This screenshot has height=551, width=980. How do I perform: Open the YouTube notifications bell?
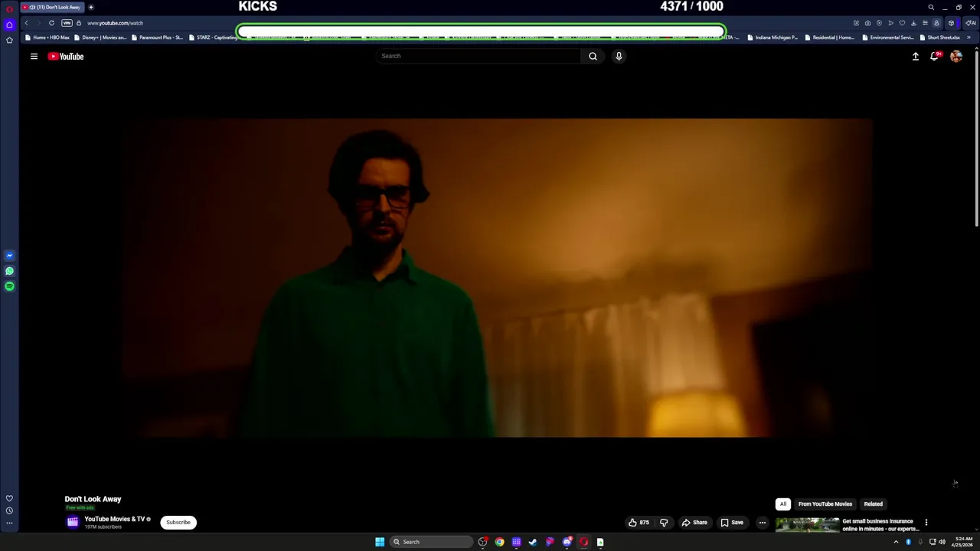click(935, 56)
